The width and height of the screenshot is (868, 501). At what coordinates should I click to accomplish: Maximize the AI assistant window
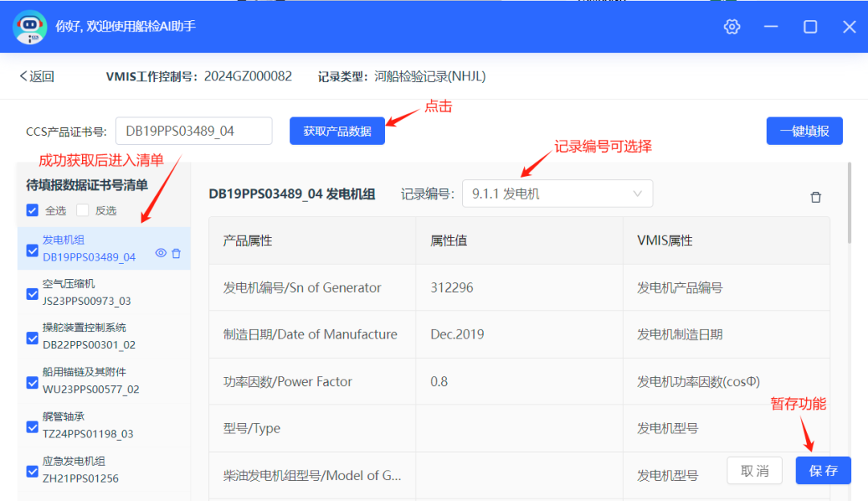pos(810,27)
